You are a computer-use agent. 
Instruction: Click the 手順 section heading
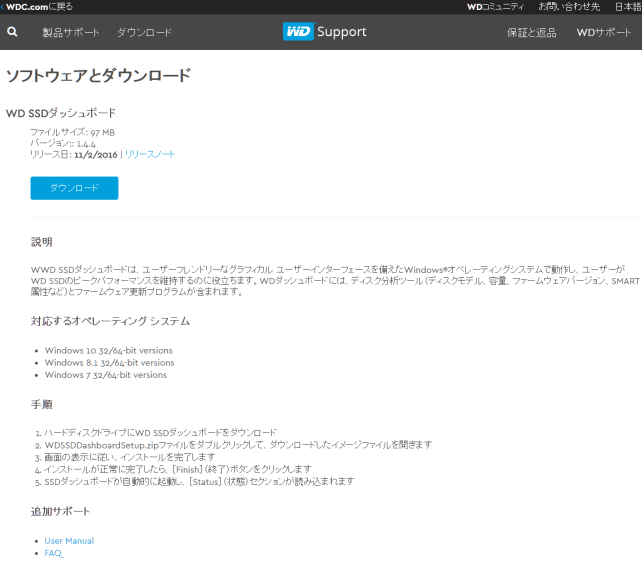coord(42,405)
